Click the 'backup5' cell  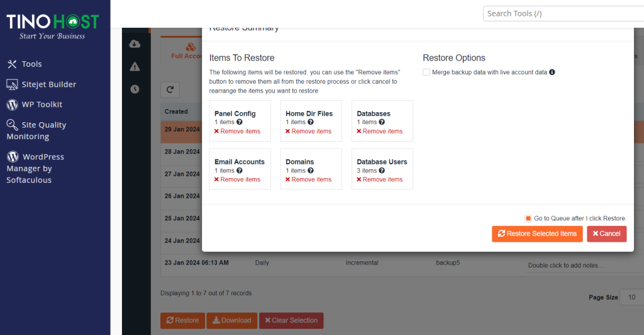pyautogui.click(x=448, y=263)
